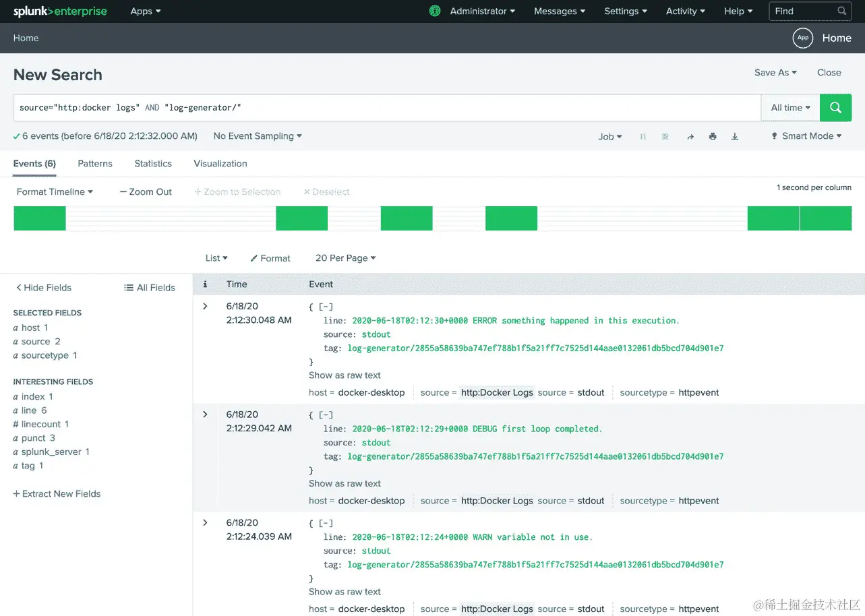Expand the second event's row arrow
The width and height of the screenshot is (865, 616).
pyautogui.click(x=205, y=414)
